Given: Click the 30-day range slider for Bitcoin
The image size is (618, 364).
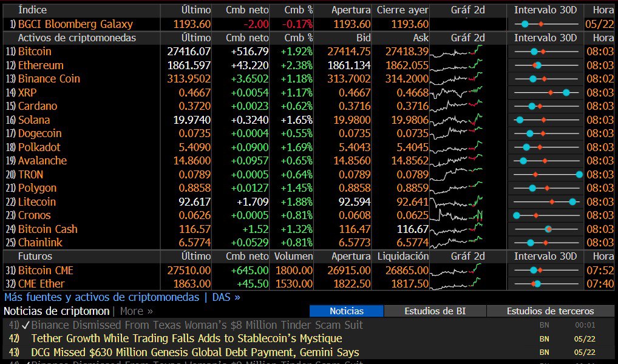Looking at the screenshot, I should 546,52.
